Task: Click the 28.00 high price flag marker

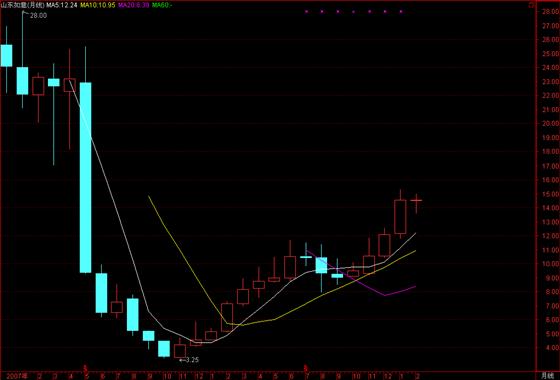Action: (x=35, y=15)
